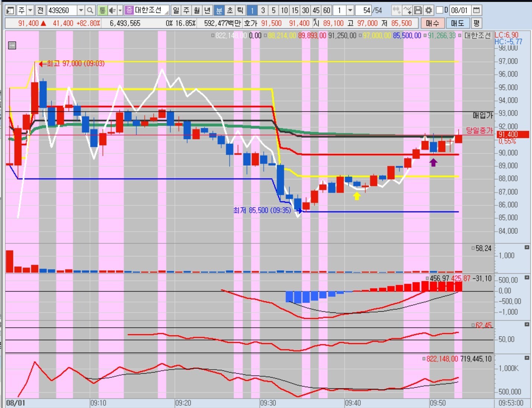Open the stock code 439260 dropdown arrow
This screenshot has width=532, height=408.
pyautogui.click(x=81, y=10)
